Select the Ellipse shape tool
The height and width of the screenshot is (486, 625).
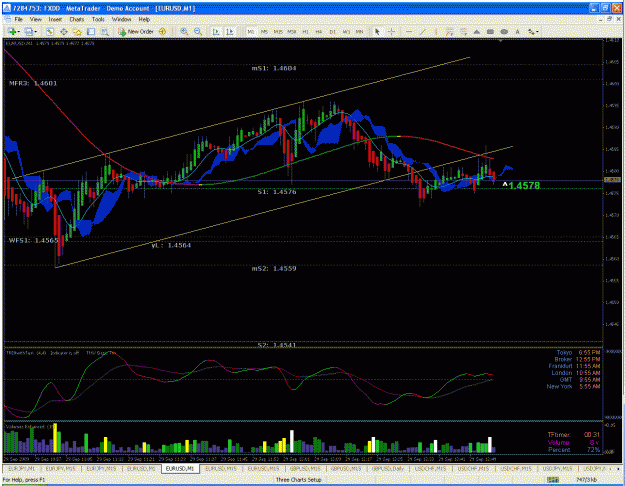click(504, 31)
